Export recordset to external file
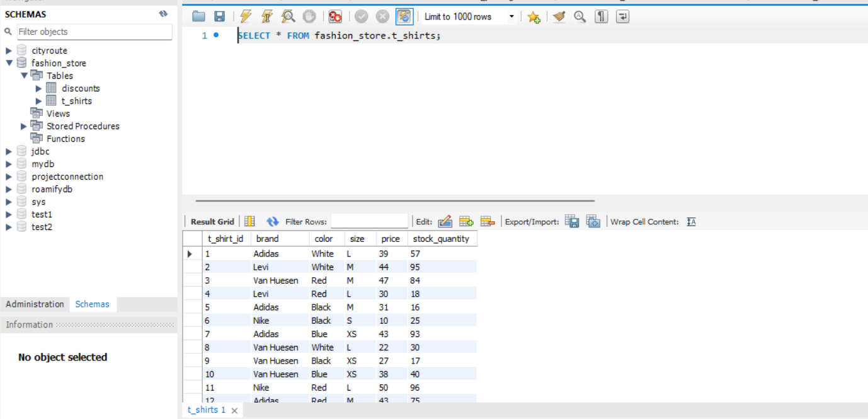The image size is (868, 419). click(x=572, y=221)
